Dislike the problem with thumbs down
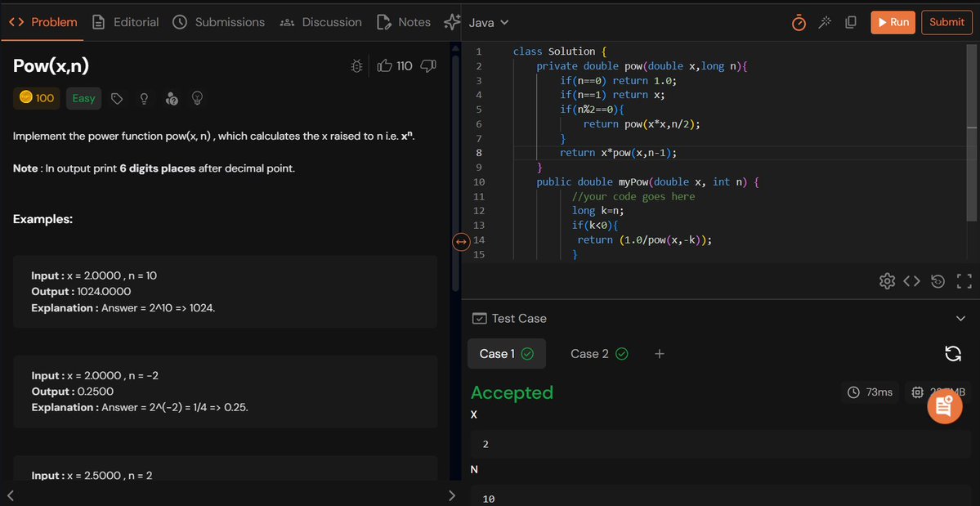 click(428, 65)
